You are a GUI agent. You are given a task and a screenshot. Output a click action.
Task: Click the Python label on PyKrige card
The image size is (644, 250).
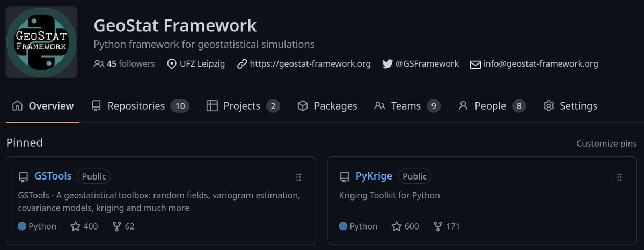(x=363, y=226)
